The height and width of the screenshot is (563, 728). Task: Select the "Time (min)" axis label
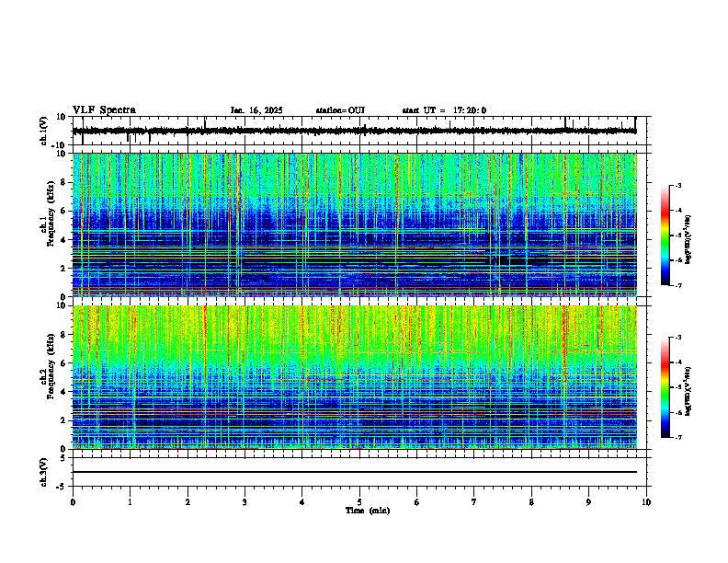pyautogui.click(x=368, y=511)
